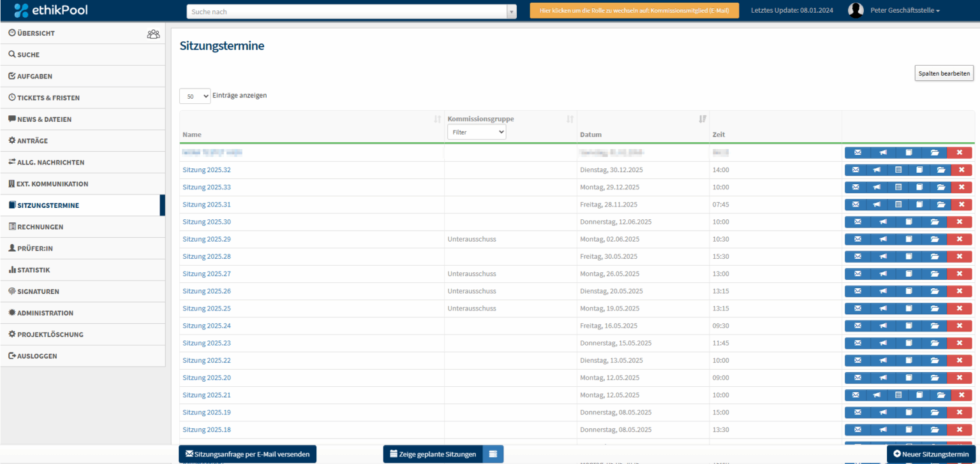Go to Tickets & Fristen in sidebar

[48, 98]
